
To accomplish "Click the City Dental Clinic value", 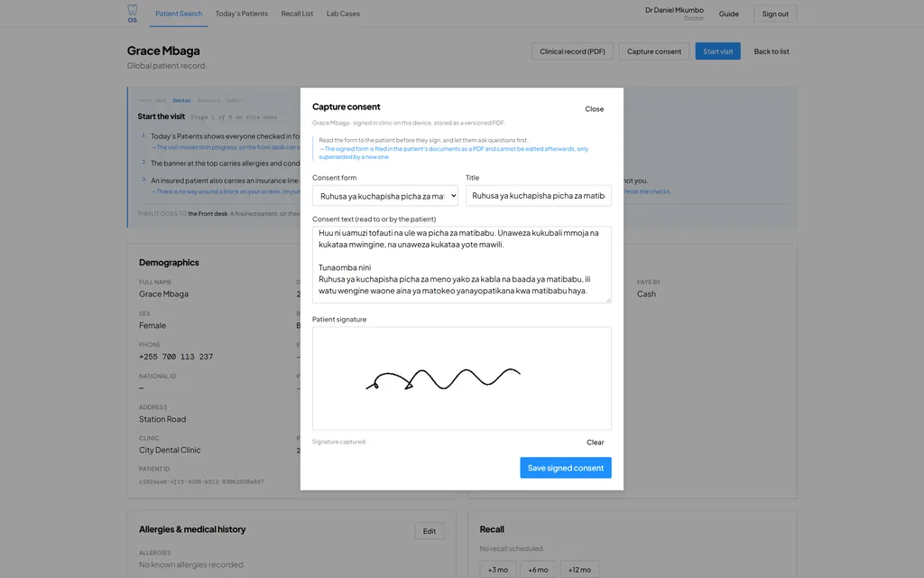I will coord(170,450).
